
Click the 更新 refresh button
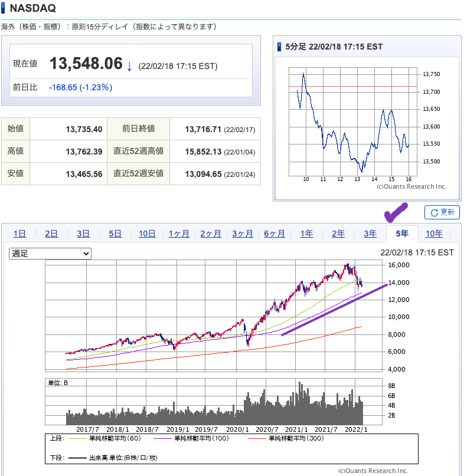(x=442, y=212)
